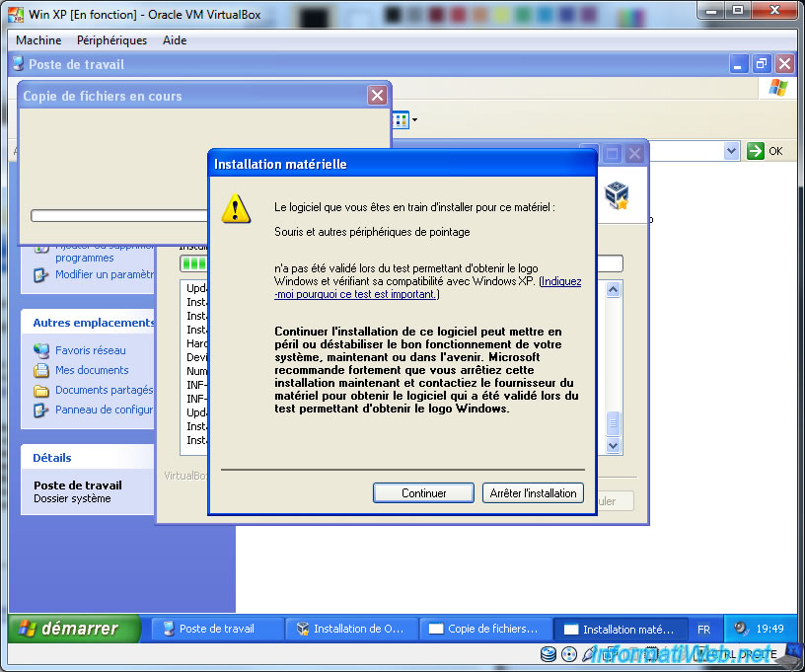Open Modifier un paramètre link
Image resolution: width=805 pixels, height=672 pixels.
[105, 274]
